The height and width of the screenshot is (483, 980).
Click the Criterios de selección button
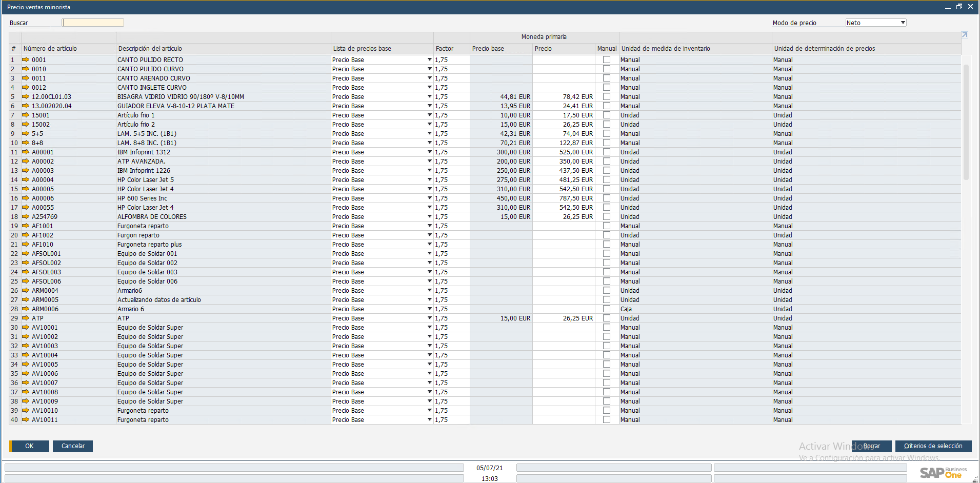(x=933, y=446)
